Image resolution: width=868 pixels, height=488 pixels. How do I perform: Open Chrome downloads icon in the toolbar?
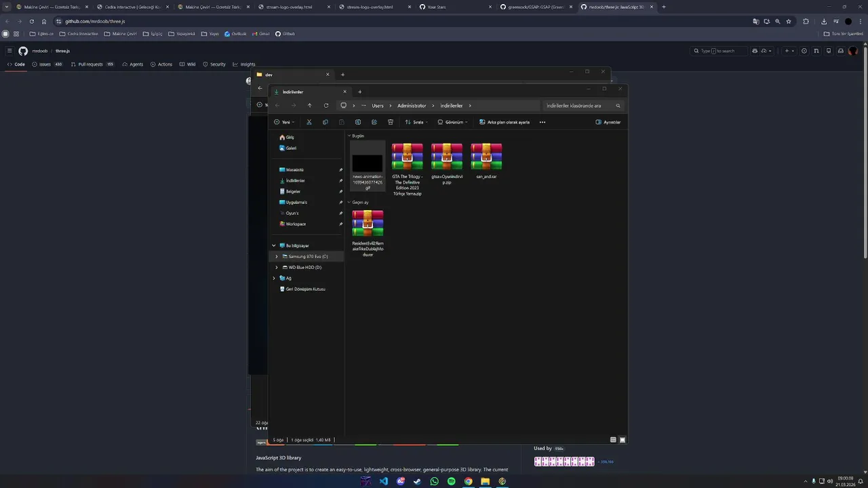pyautogui.click(x=824, y=21)
